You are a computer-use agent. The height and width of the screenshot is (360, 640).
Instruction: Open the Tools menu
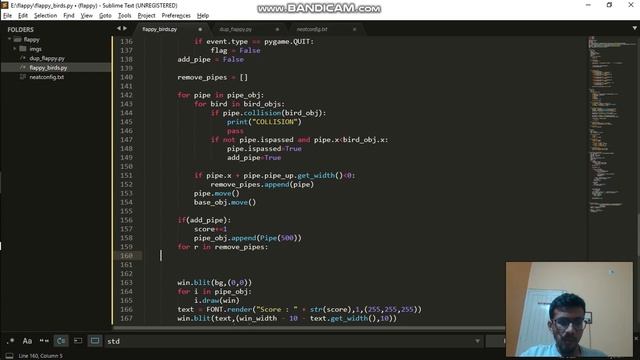(x=124, y=16)
